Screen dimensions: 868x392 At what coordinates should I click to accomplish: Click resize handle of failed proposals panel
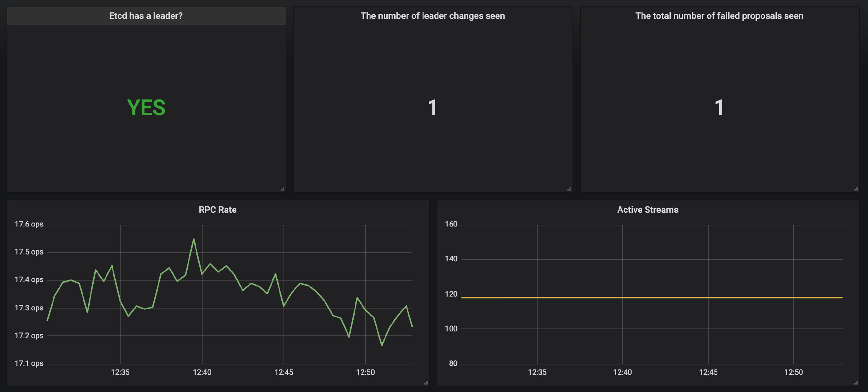(x=856, y=189)
